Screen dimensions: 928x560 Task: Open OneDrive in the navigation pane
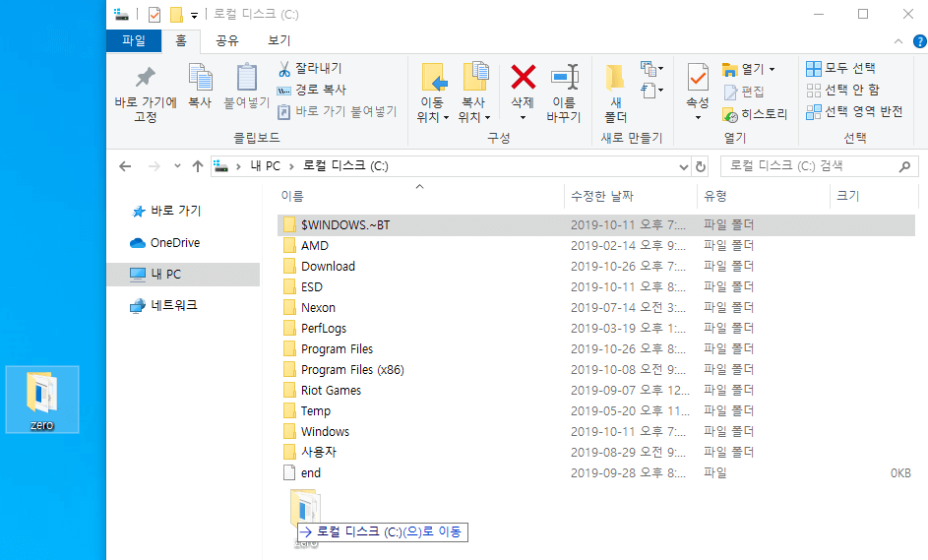click(x=165, y=243)
